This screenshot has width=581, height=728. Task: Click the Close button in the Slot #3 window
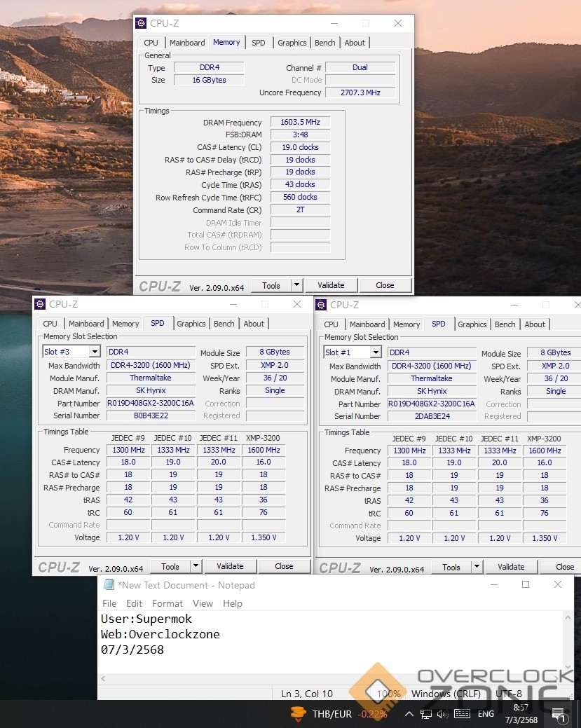click(284, 566)
